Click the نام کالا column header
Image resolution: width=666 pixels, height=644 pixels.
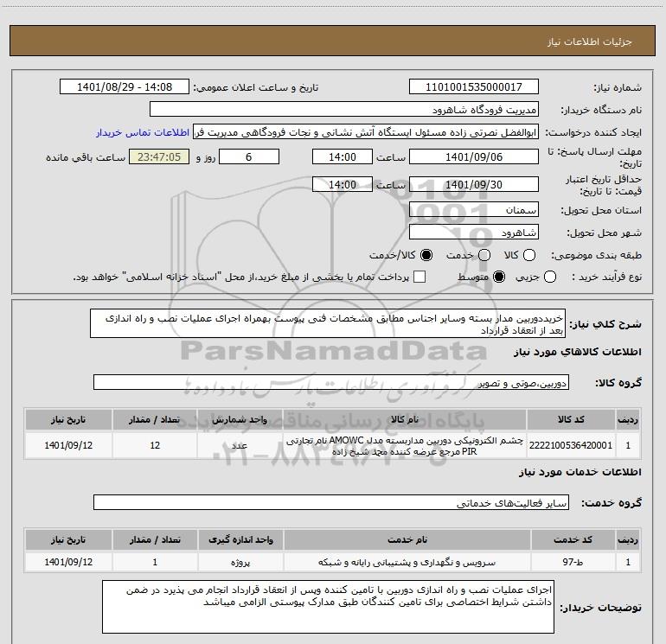405,419
